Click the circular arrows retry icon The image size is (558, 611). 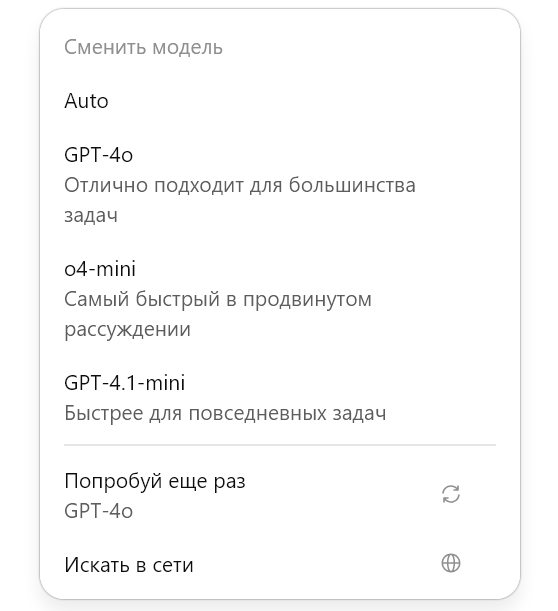451,494
